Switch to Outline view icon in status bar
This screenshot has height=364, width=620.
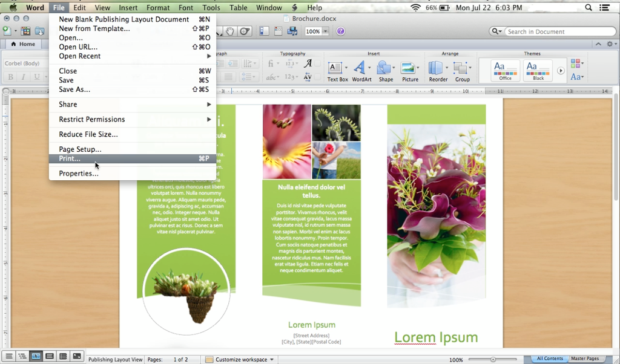click(22, 356)
